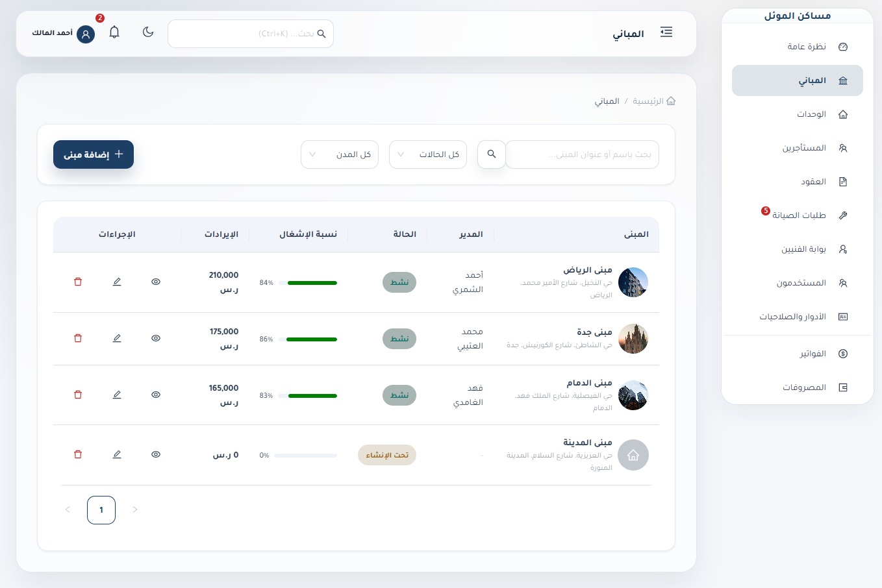
Task: Click the مساكن الموئل sidebar brand title
Action: (x=798, y=16)
